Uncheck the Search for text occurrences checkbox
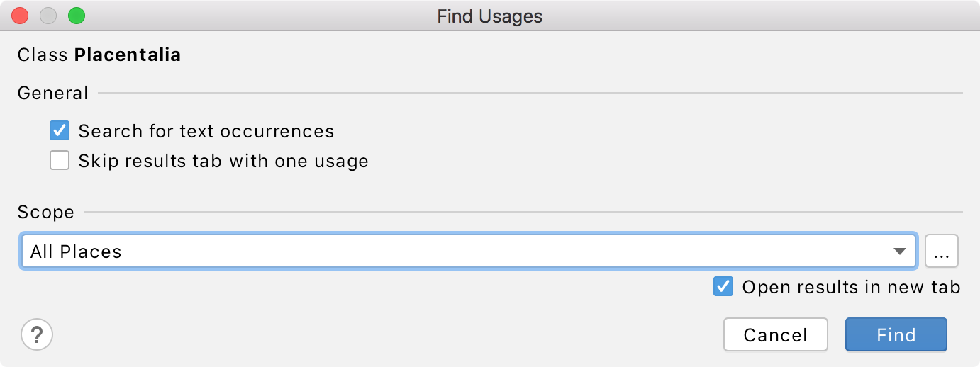This screenshot has height=367, width=980. 60,130
